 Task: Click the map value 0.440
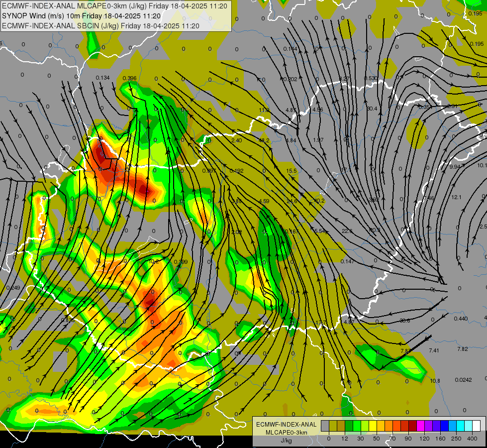pyautogui.click(x=461, y=319)
